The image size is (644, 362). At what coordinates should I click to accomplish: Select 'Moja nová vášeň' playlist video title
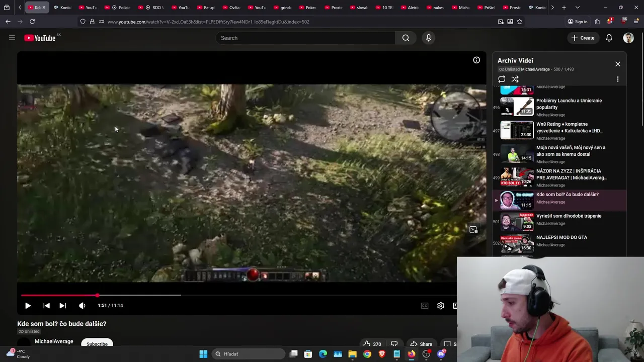pyautogui.click(x=571, y=151)
